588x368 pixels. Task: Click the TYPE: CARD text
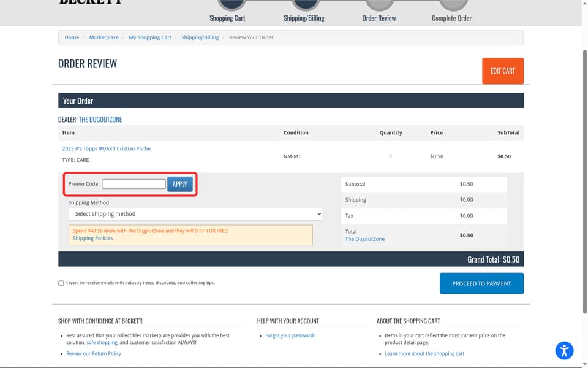76,160
